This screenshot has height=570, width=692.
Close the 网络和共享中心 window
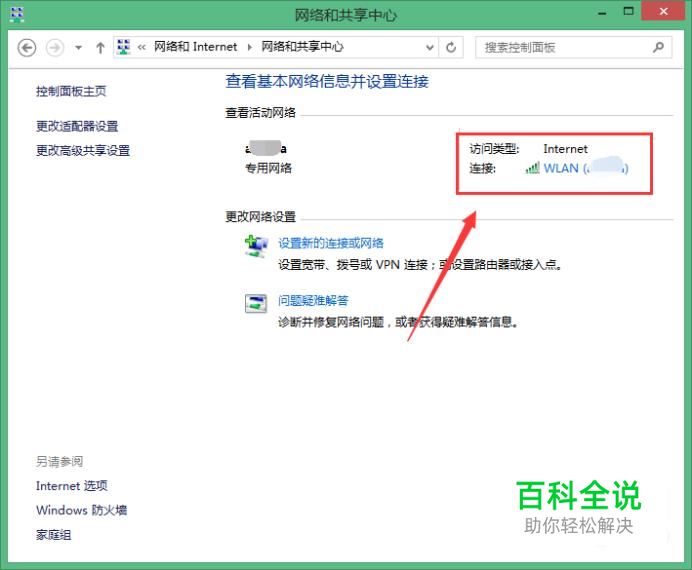point(663,11)
